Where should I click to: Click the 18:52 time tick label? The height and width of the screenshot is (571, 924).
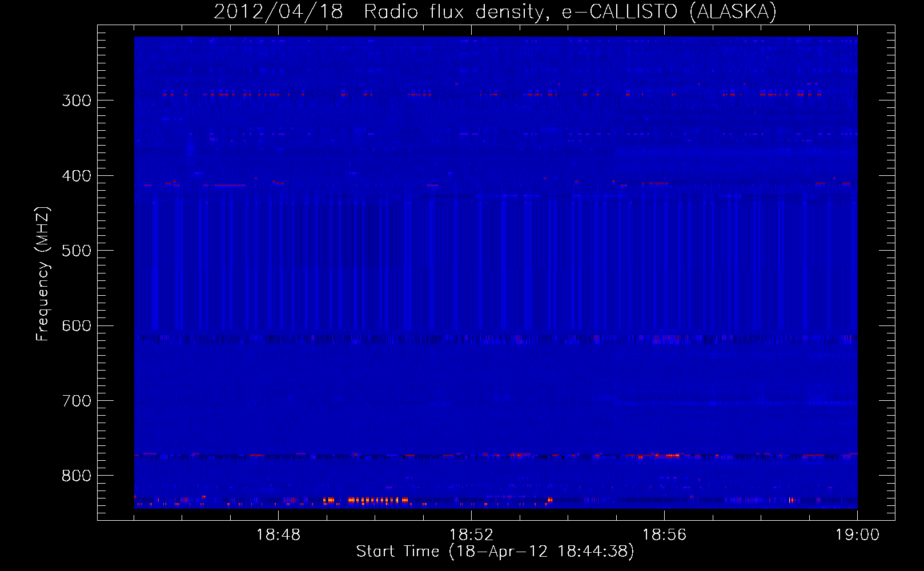[x=471, y=535]
